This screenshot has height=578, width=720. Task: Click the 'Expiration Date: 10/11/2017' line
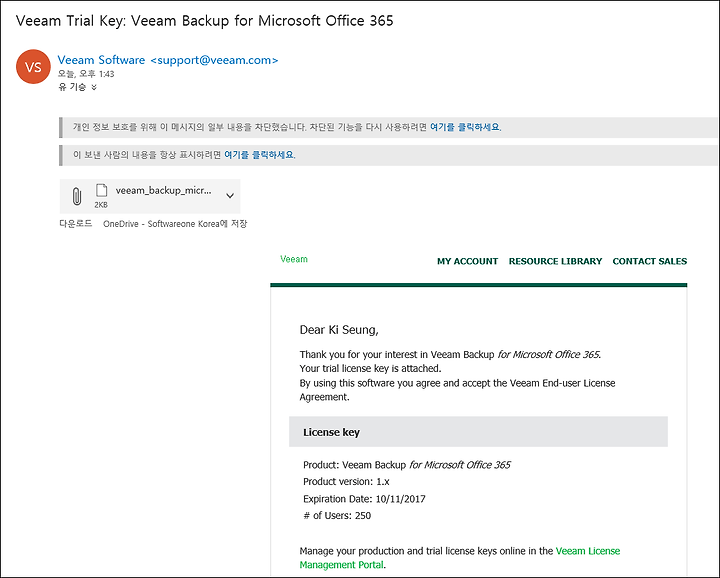click(x=364, y=499)
